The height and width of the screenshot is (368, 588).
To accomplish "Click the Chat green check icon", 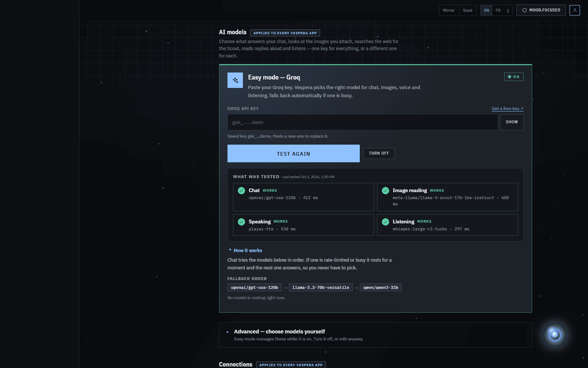I will (x=241, y=191).
